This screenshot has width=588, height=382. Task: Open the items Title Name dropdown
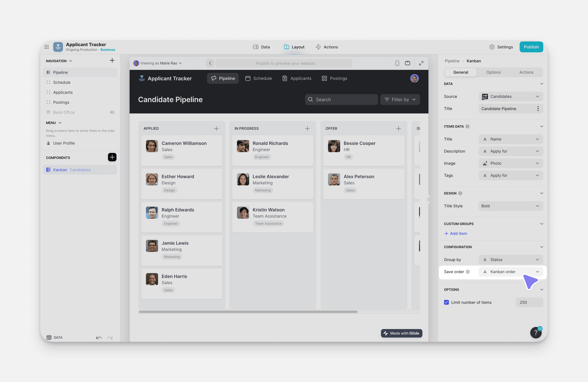click(511, 139)
